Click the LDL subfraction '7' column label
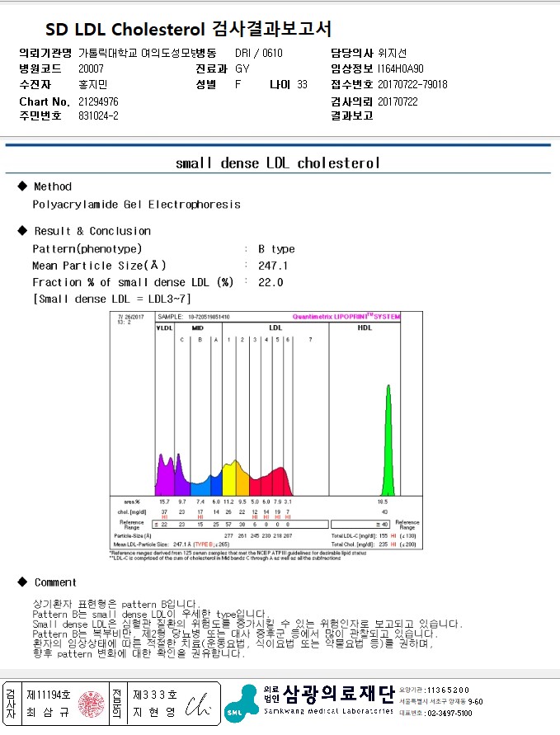This screenshot has width=560, height=735. [x=310, y=340]
